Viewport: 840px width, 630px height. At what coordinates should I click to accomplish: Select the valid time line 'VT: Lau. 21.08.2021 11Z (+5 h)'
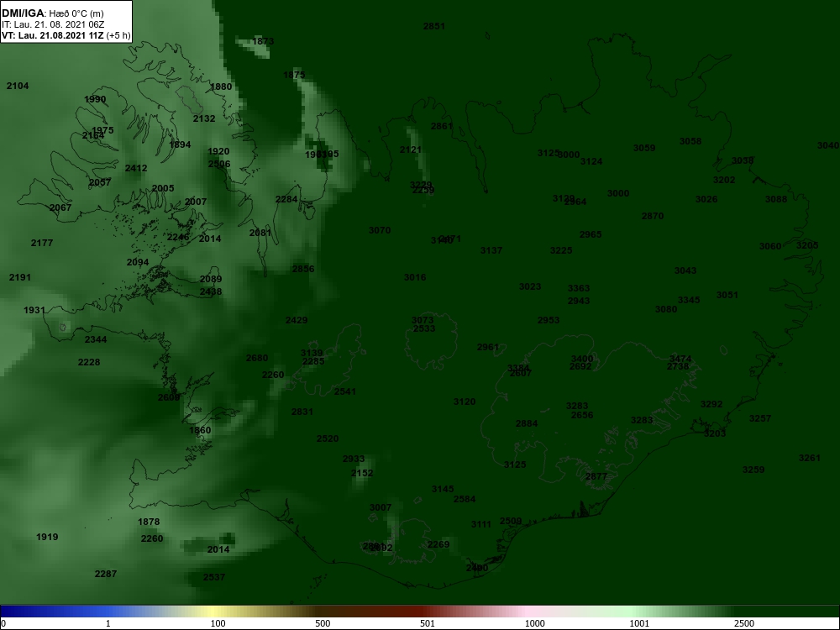(66, 36)
